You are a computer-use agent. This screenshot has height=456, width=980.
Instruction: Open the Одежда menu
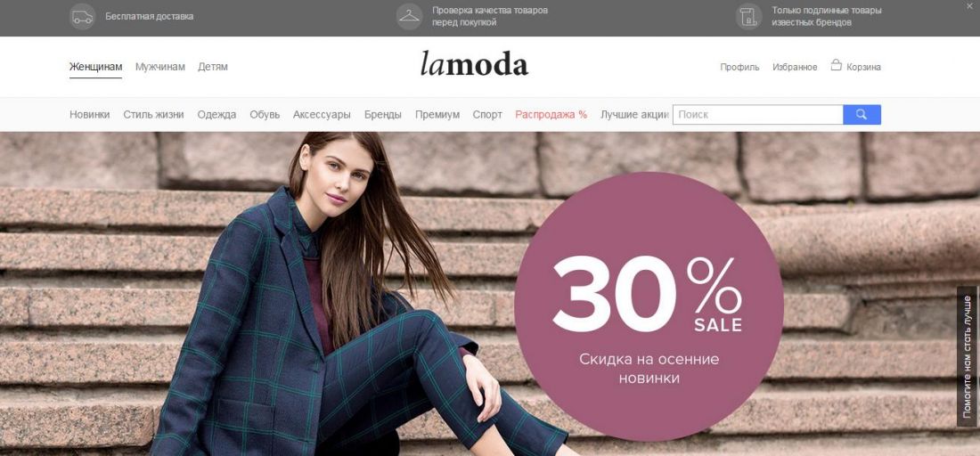pos(216,115)
